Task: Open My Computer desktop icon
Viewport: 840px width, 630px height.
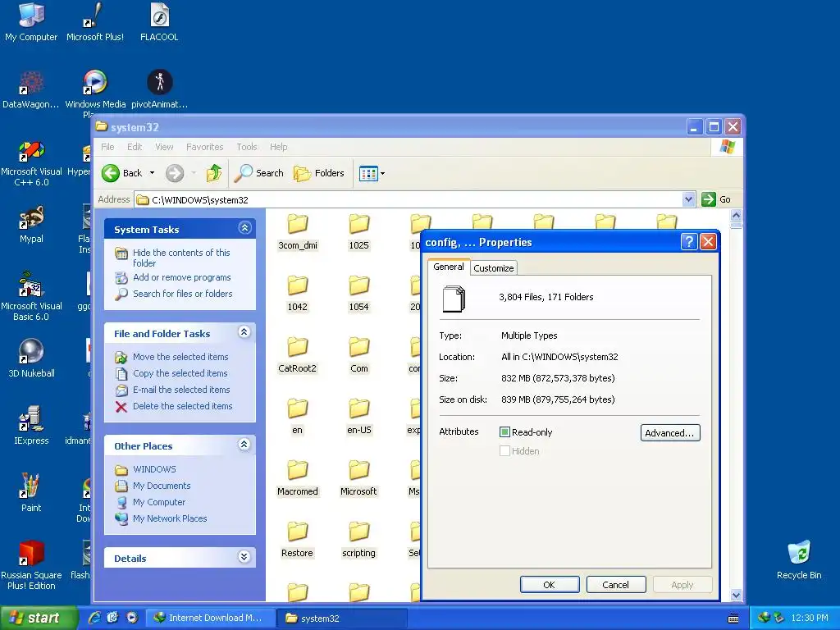Action: [x=31, y=22]
